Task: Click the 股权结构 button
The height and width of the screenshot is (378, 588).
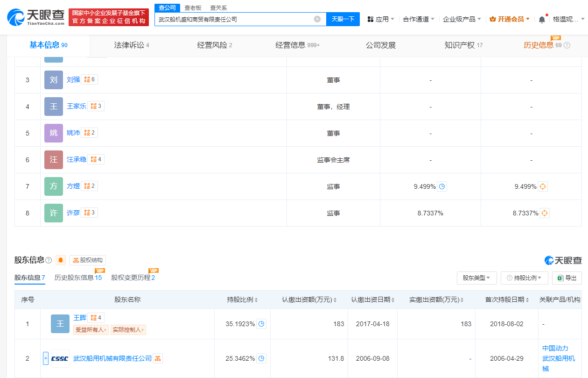Action: (x=88, y=260)
